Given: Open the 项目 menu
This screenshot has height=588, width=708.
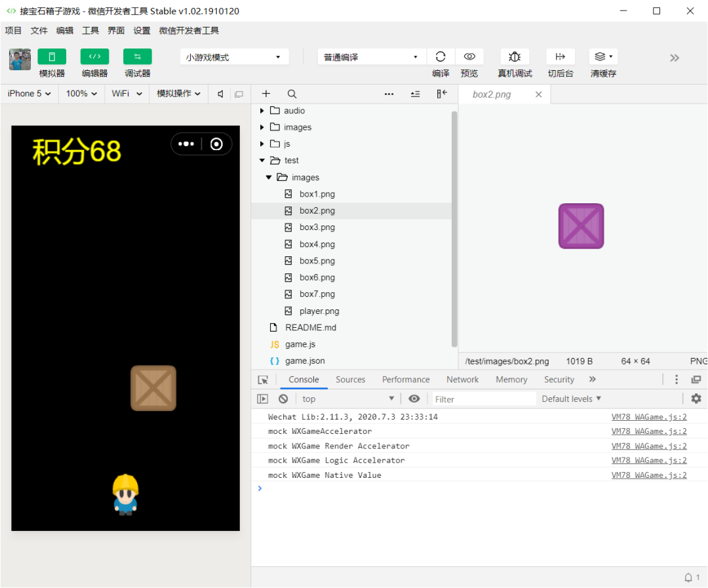Looking at the screenshot, I should [13, 31].
